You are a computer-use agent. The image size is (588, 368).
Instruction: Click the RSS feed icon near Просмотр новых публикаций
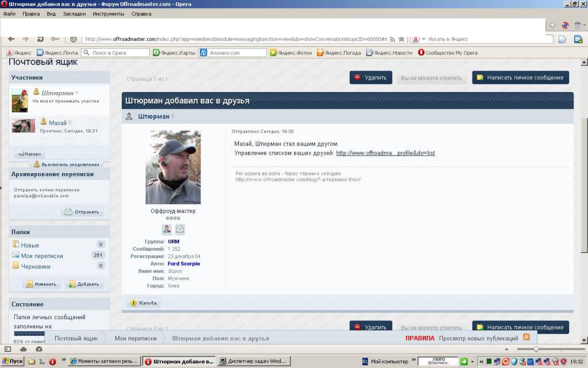click(x=526, y=338)
